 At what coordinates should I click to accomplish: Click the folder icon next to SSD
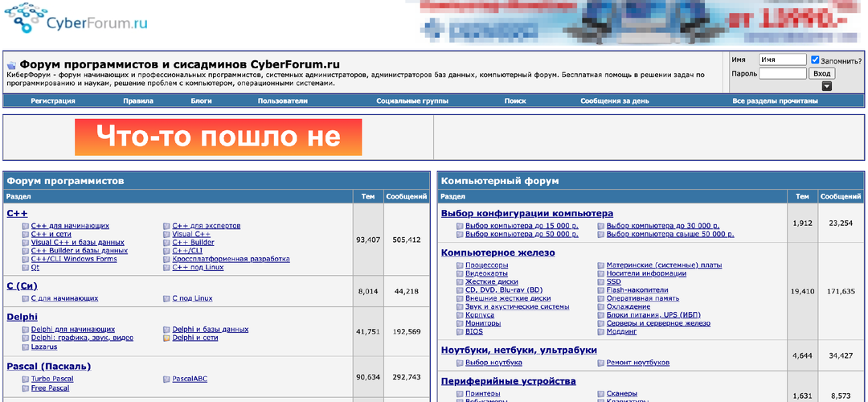tap(600, 282)
